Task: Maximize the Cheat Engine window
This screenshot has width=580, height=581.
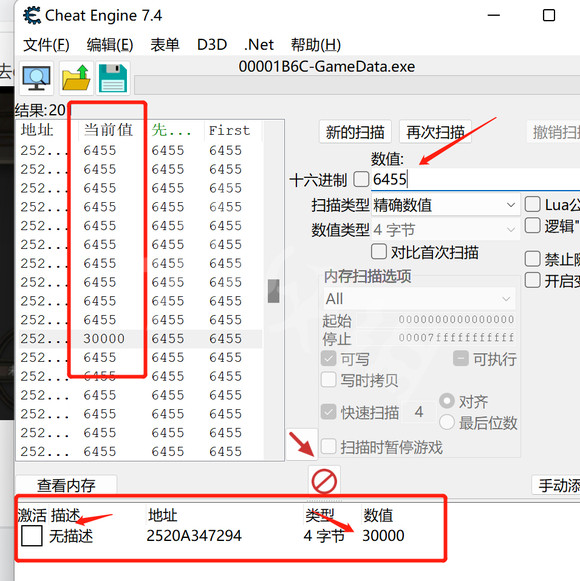Action: (x=548, y=16)
